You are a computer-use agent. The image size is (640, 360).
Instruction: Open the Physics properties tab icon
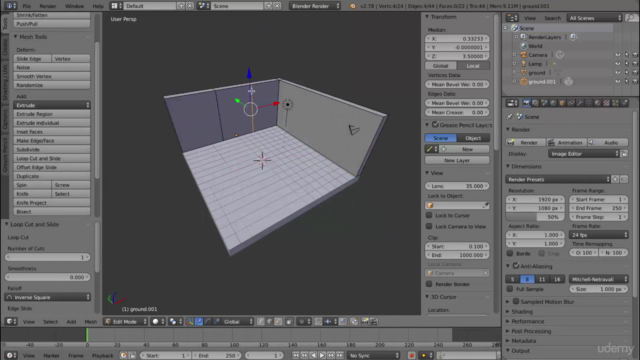click(624, 103)
